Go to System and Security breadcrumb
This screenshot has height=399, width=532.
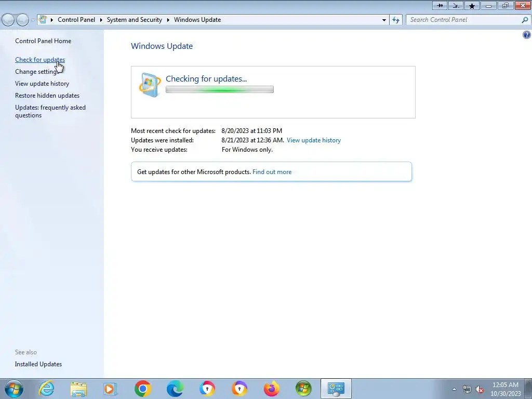pos(135,20)
